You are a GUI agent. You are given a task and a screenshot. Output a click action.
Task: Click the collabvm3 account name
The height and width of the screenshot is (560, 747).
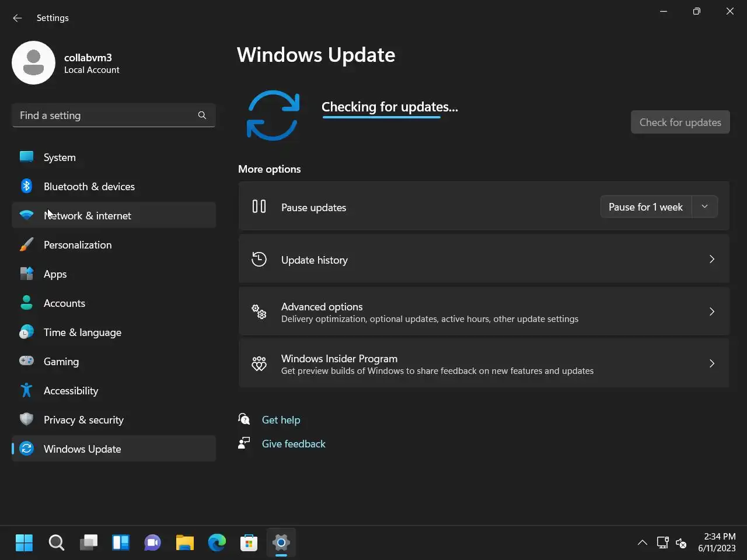(x=88, y=57)
